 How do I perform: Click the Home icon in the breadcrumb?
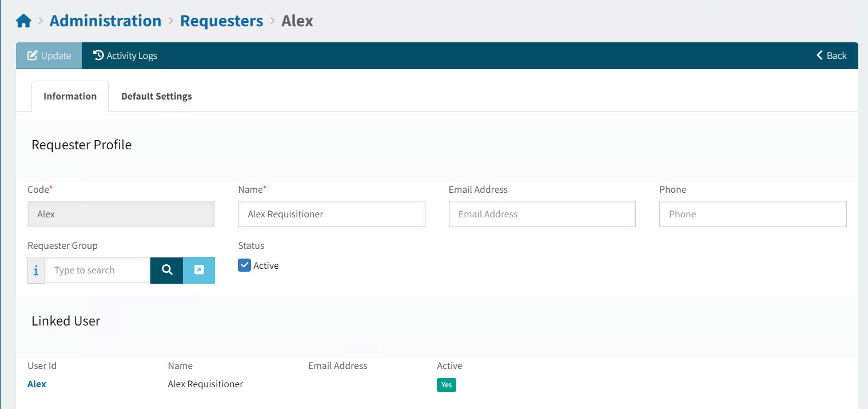pyautogui.click(x=23, y=21)
